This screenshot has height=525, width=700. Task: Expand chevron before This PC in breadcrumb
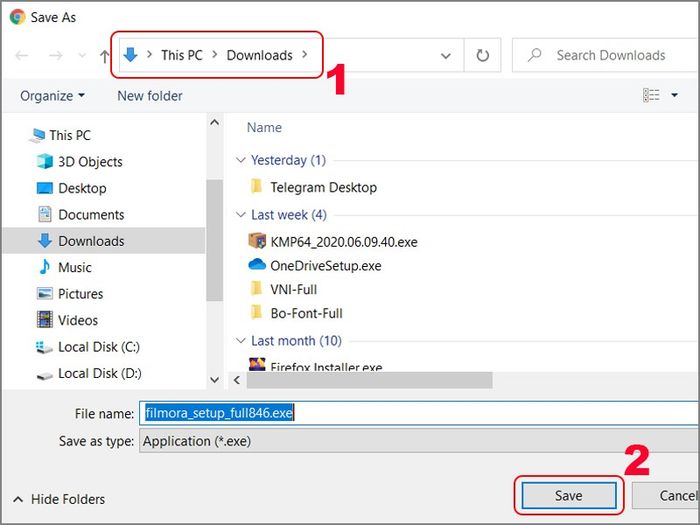150,54
